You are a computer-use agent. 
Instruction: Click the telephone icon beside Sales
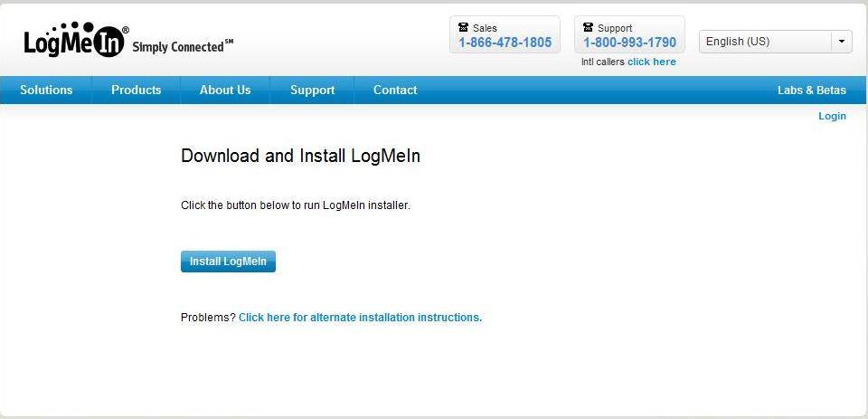pyautogui.click(x=464, y=27)
